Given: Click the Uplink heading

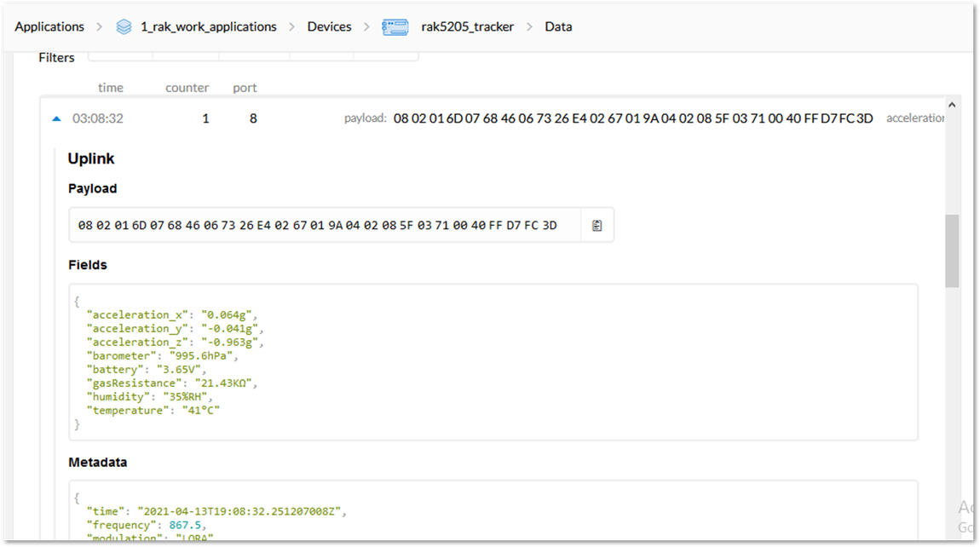Looking at the screenshot, I should click(91, 158).
